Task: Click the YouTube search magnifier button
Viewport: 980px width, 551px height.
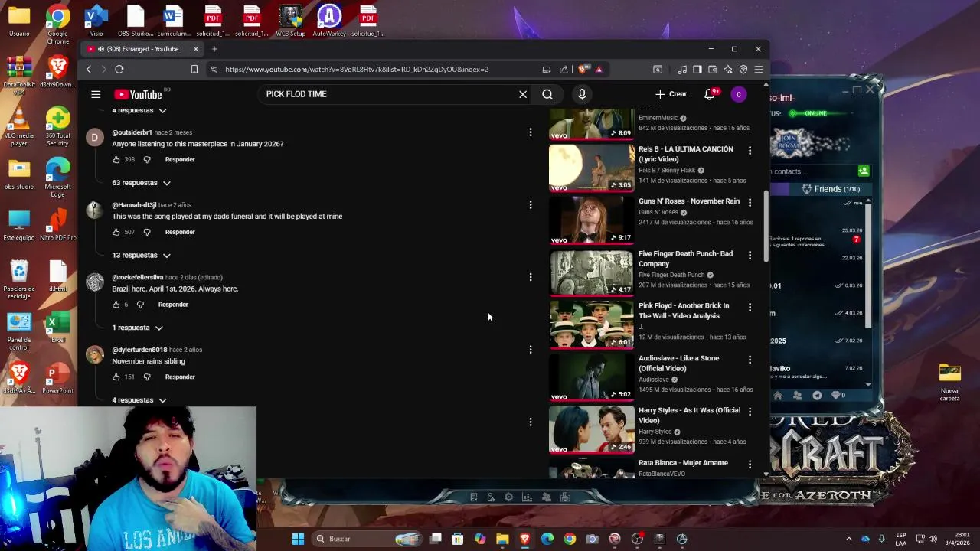Action: [547, 94]
